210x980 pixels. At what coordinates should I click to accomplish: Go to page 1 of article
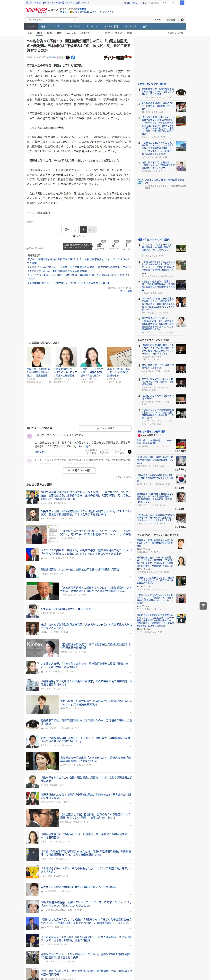point(75,229)
